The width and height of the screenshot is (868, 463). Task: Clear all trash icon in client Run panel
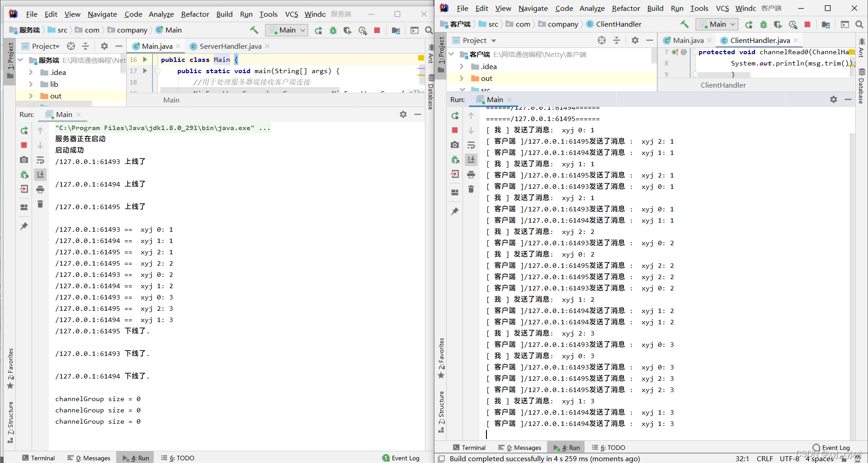pos(471,189)
